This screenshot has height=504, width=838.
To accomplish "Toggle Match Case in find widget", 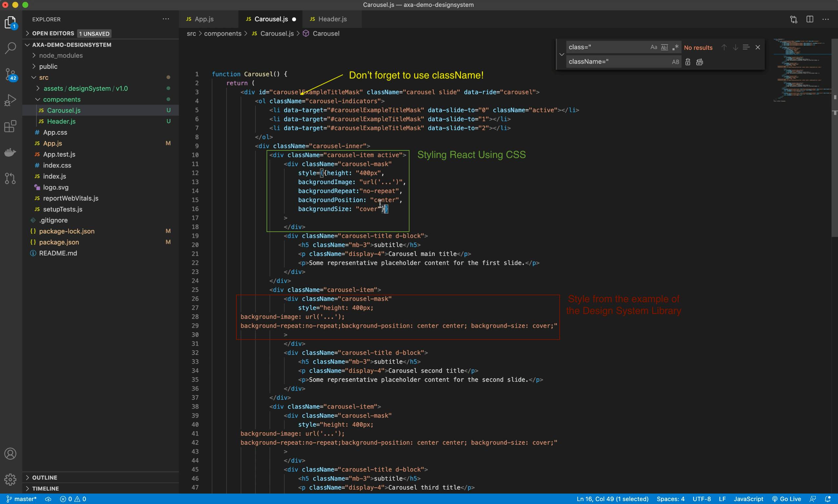I will pos(653,48).
